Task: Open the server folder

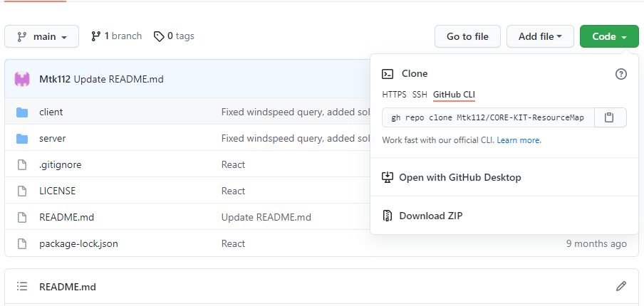Action: click(x=53, y=138)
